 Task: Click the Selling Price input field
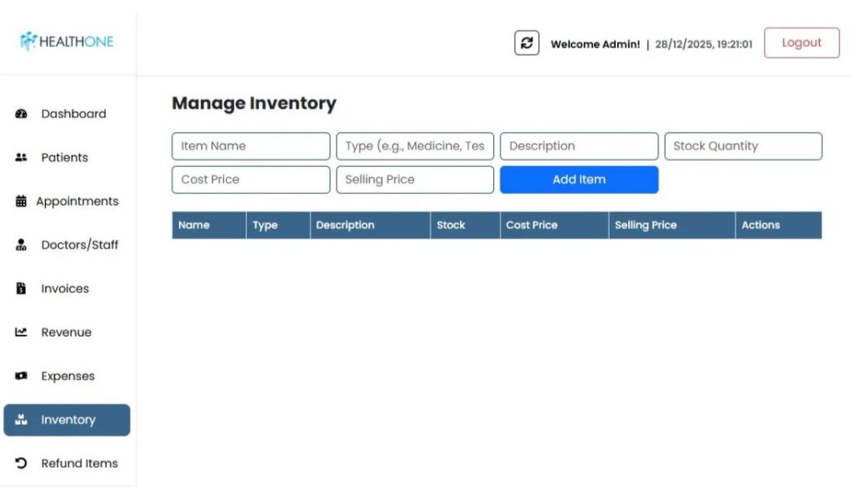415,180
